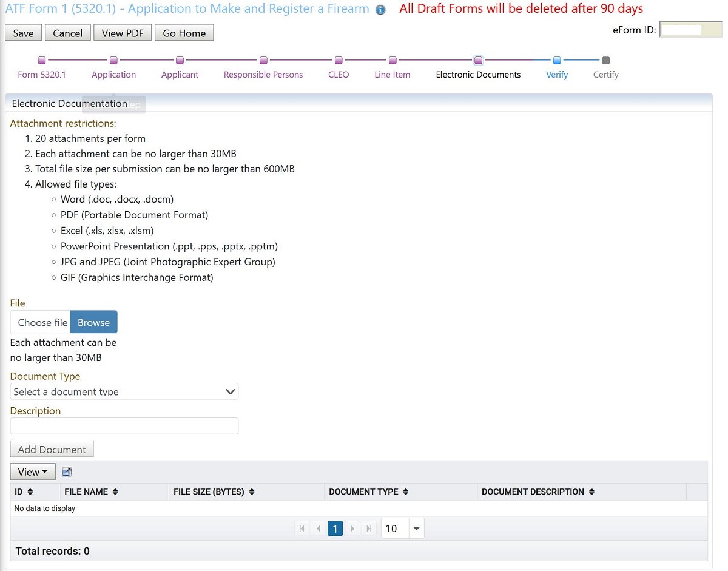Sort by File Name column
Screen dimensions: 728x571
115,492
